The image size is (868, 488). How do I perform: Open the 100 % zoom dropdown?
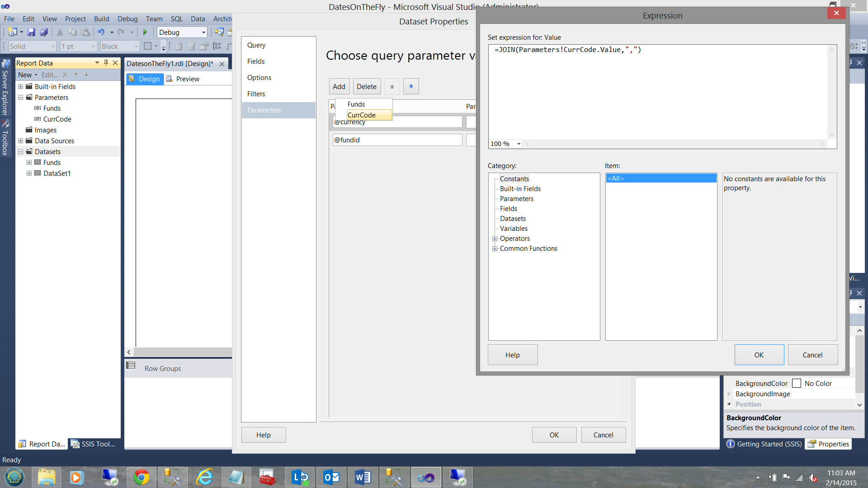pos(519,144)
